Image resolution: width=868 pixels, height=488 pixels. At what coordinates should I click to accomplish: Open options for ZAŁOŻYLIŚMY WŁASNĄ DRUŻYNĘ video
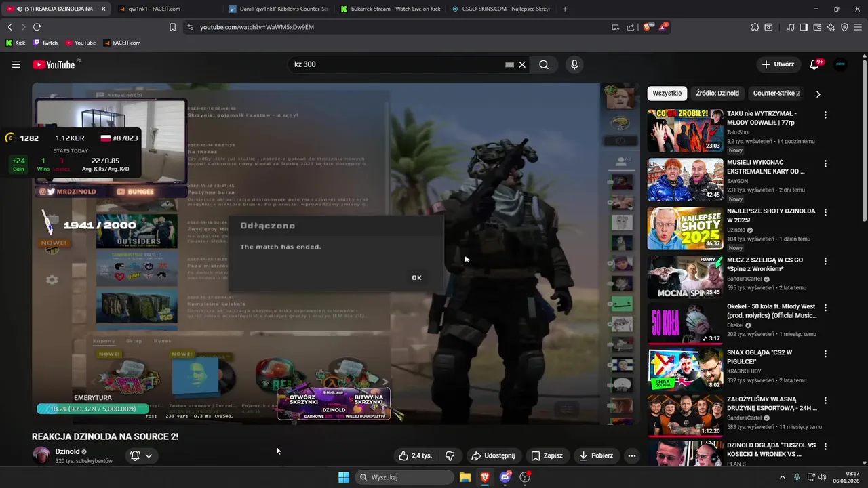coord(825,400)
